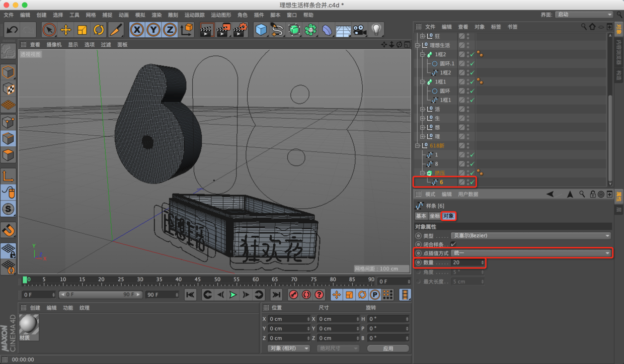The width and height of the screenshot is (624, 364).
Task: Render the current view clapperboard
Action: (x=206, y=30)
